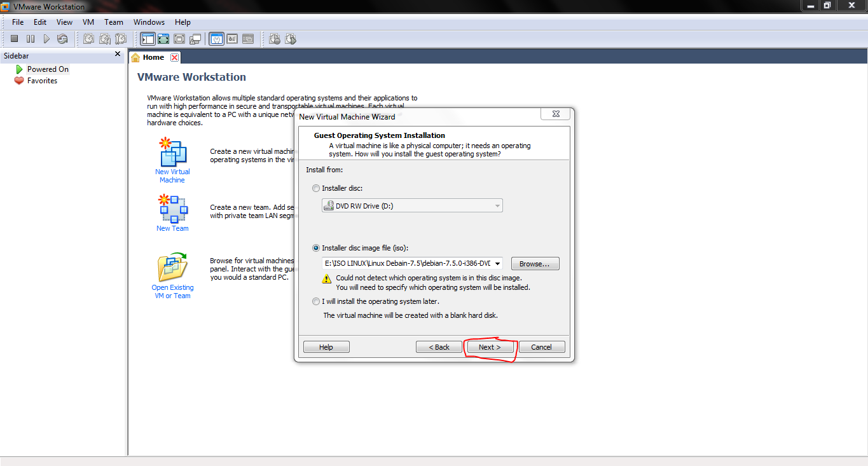Click the Install from label
This screenshot has height=466, width=868.
324,170
